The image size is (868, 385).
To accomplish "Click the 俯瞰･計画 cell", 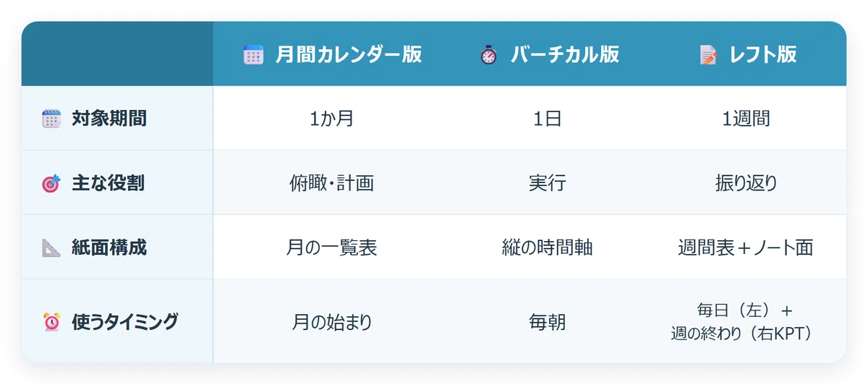I will 331,183.
